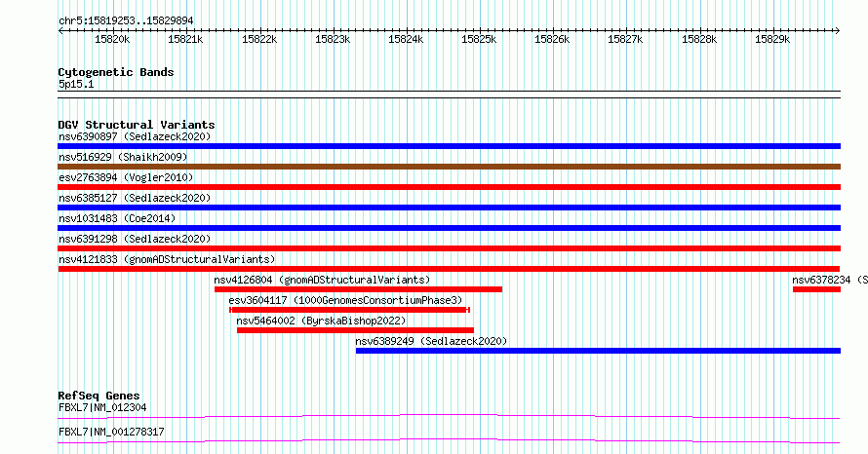Image resolution: width=868 pixels, height=454 pixels.
Task: Click the 15822k ruler tick label
Action: [x=259, y=39]
